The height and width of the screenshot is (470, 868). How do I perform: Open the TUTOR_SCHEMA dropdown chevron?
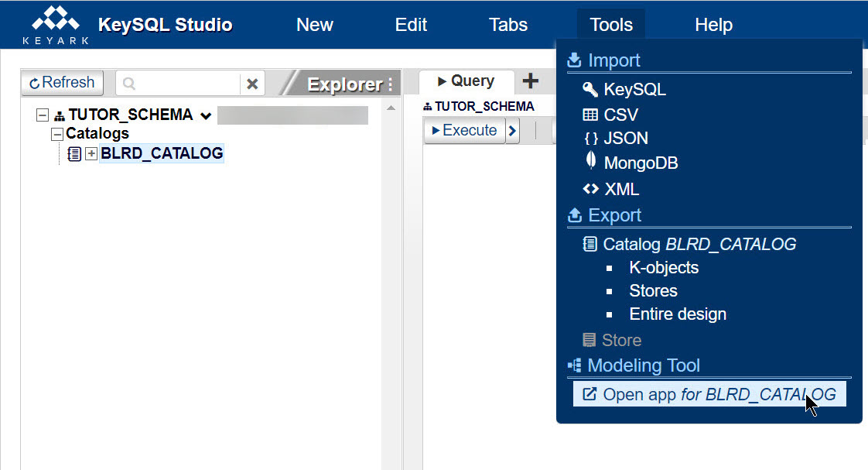206,116
